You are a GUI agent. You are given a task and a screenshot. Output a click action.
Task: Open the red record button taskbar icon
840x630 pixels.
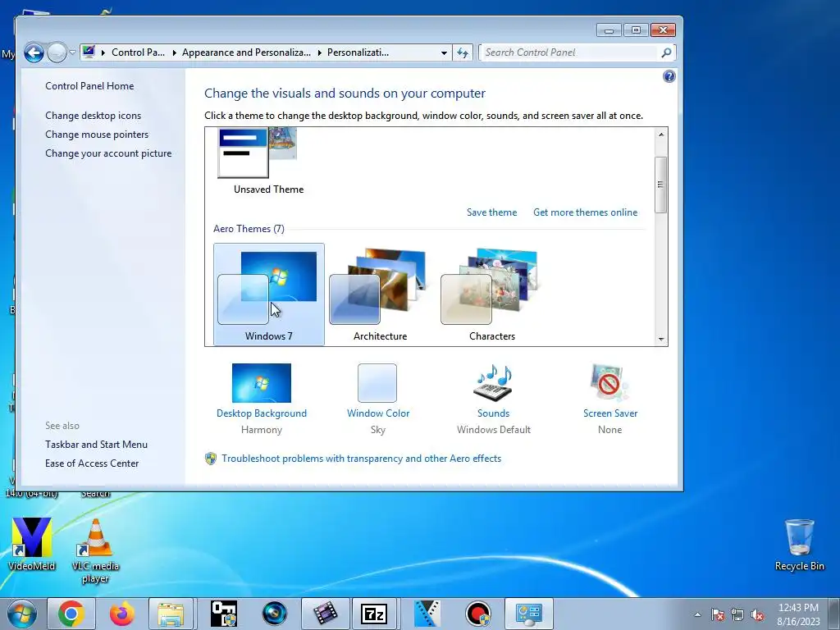(x=478, y=614)
